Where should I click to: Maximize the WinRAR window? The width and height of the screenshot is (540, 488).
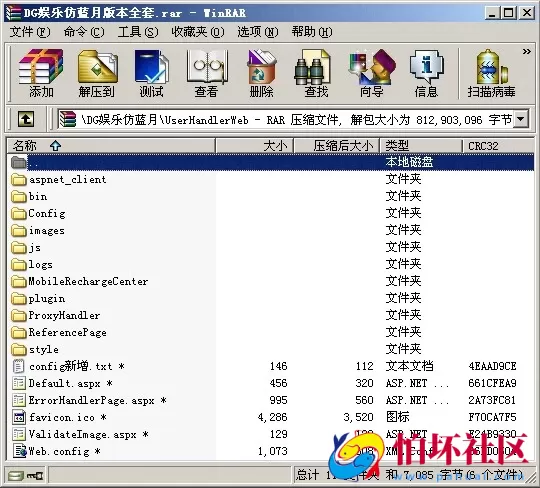pyautogui.click(x=509, y=13)
